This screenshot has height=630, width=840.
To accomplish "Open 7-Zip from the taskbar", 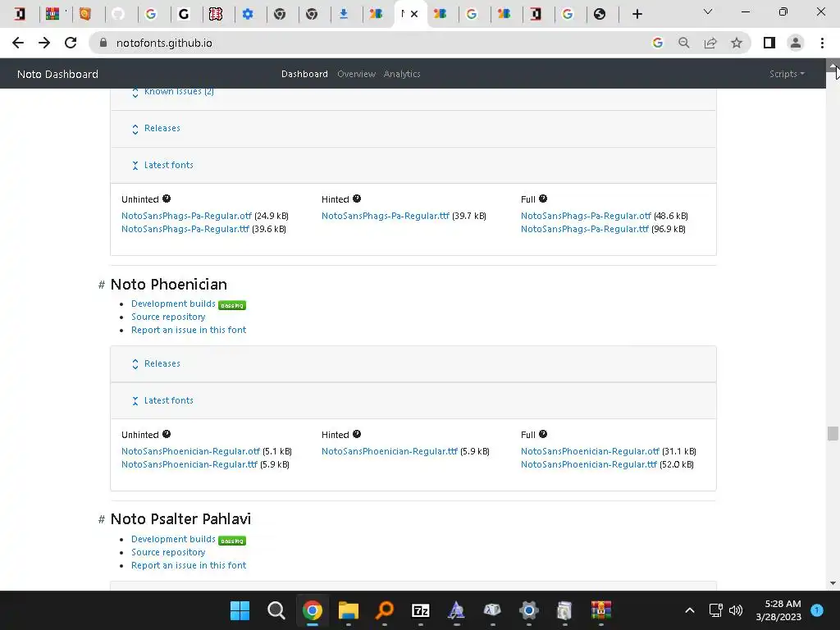I will pos(421,610).
